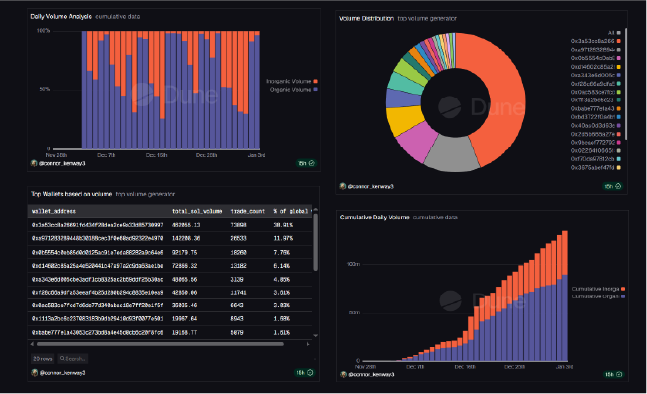
Task: Click the author avatar in Cumulative Daily Volume panel
Action: [x=343, y=374]
